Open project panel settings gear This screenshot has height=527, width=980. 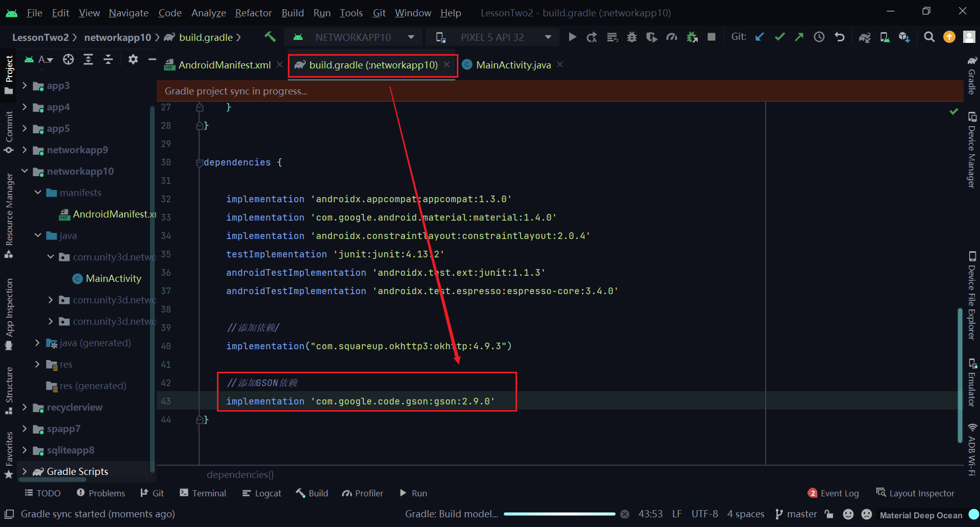(133, 60)
